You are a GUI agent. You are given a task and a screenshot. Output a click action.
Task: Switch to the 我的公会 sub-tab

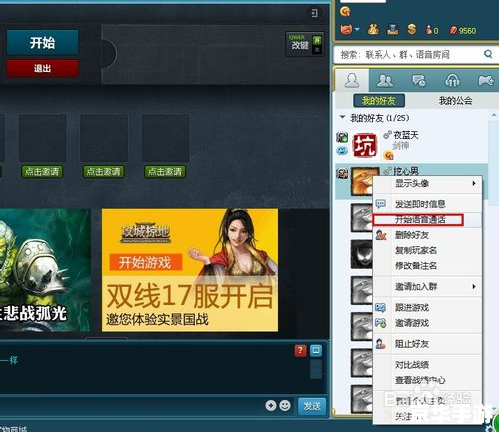(x=455, y=100)
